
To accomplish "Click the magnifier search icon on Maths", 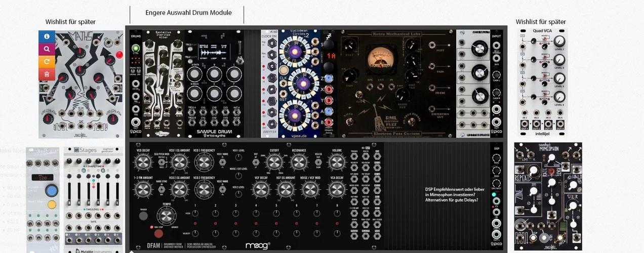I will pyautogui.click(x=47, y=49).
